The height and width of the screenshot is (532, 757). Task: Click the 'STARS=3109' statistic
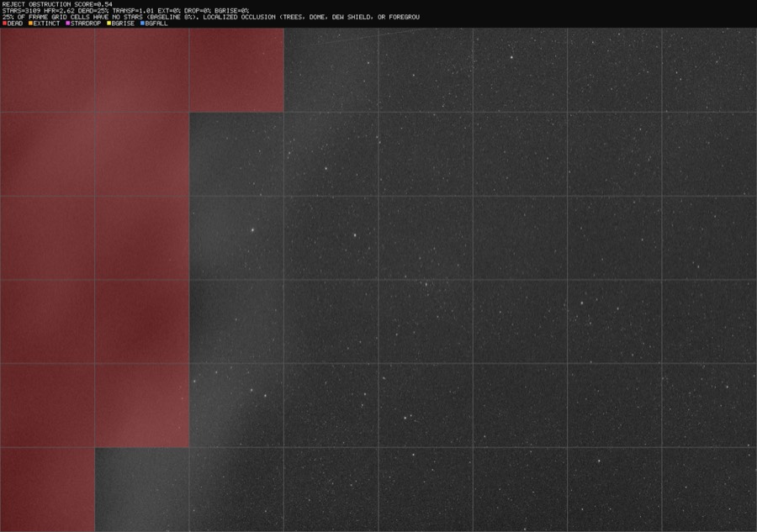click(x=21, y=11)
